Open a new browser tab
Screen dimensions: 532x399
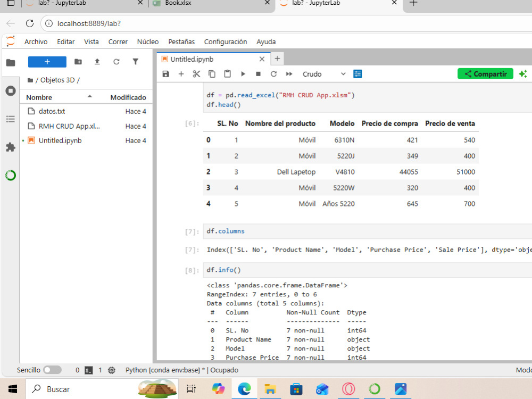click(413, 3)
